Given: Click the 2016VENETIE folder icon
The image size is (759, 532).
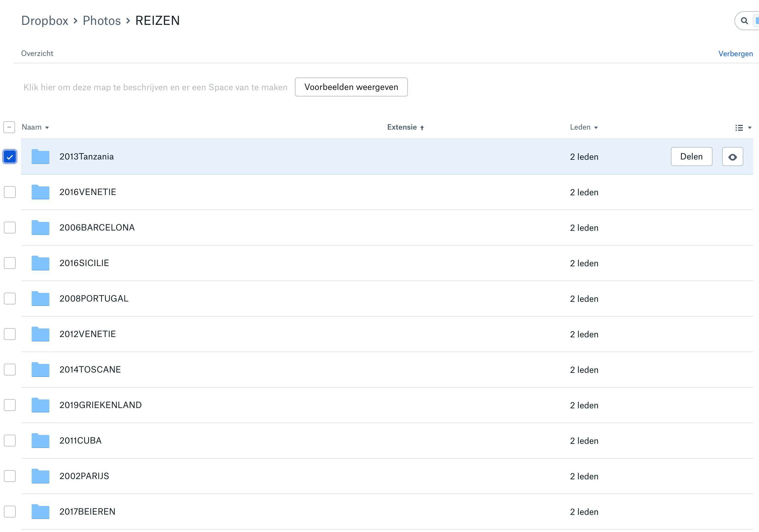Looking at the screenshot, I should pyautogui.click(x=40, y=192).
